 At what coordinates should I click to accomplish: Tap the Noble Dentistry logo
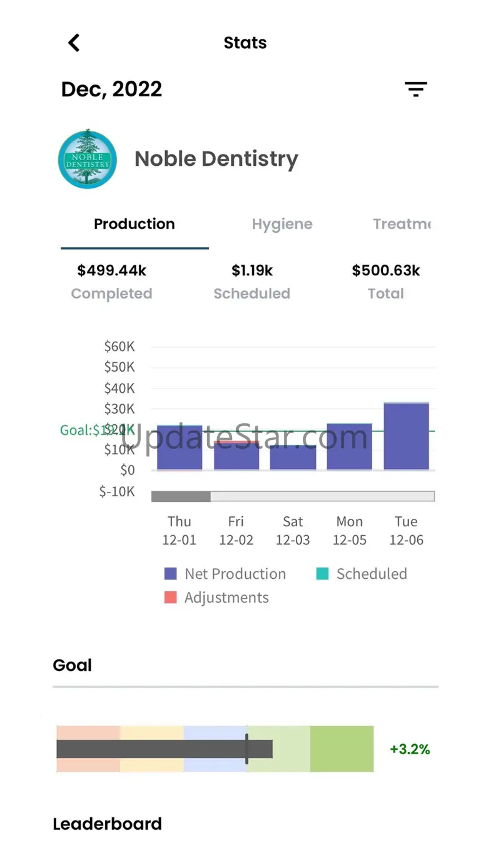coord(88,159)
